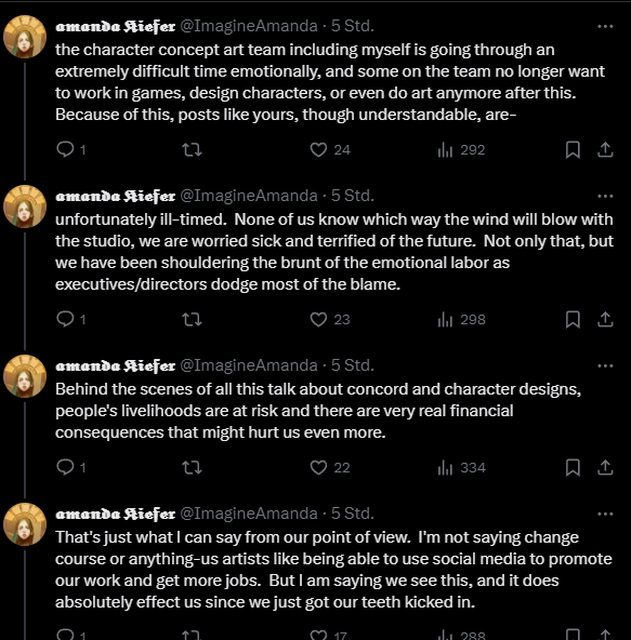Open more options on first tweet

pos(604,26)
